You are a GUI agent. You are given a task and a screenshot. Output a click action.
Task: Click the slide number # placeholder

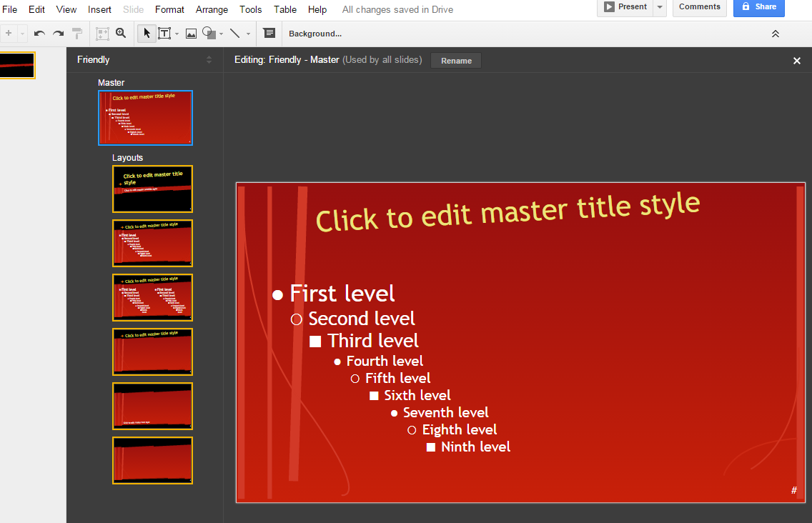(x=794, y=490)
